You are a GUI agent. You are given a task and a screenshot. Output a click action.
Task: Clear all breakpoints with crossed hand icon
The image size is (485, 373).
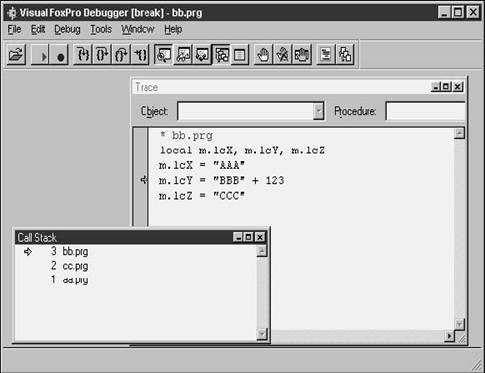click(282, 54)
